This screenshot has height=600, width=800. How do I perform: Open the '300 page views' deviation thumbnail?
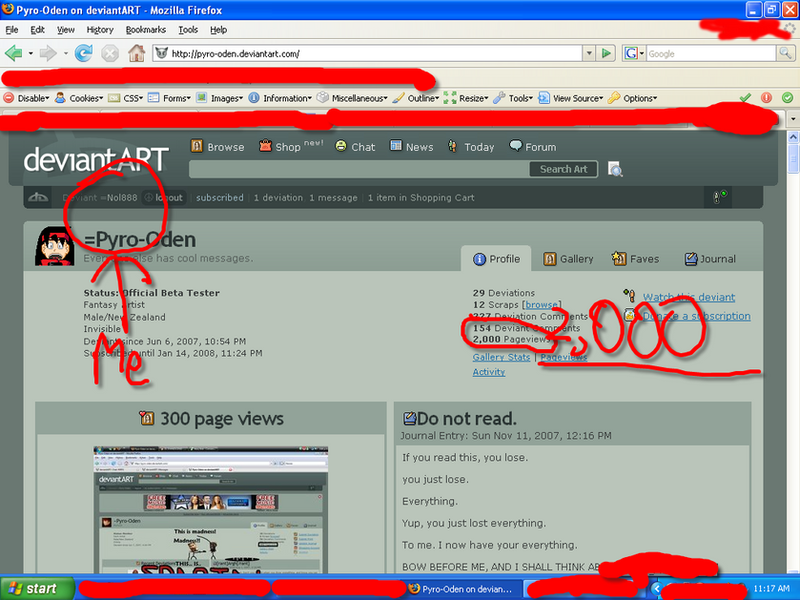click(210, 510)
